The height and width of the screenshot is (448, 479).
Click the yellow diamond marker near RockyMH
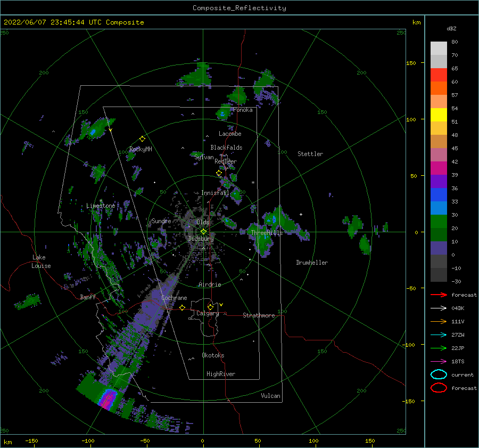tap(142, 139)
